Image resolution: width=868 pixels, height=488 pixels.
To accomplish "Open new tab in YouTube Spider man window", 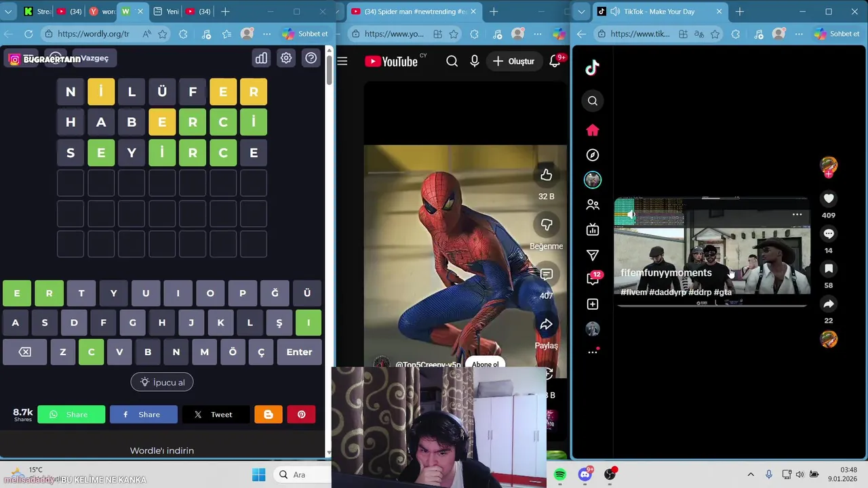I will (x=494, y=12).
